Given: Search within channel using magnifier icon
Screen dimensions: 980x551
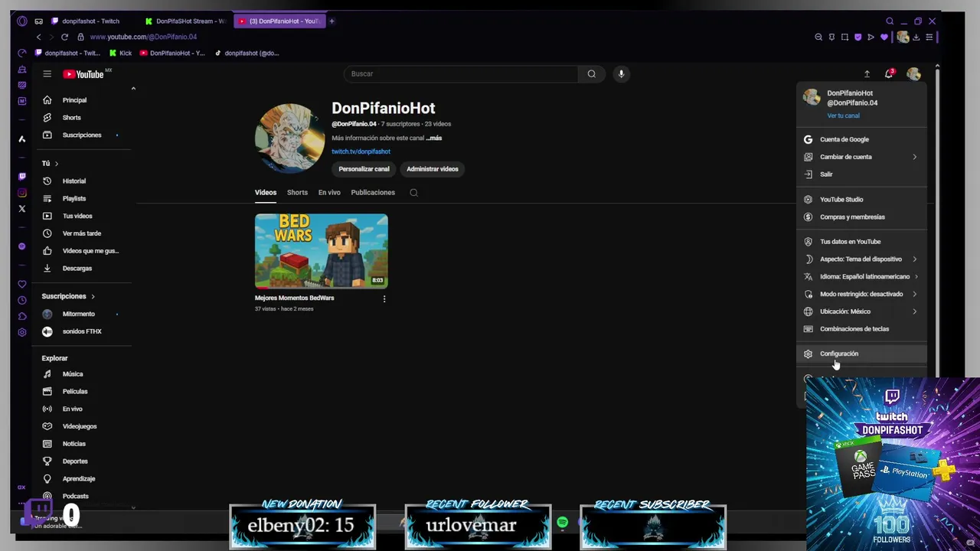Looking at the screenshot, I should [x=413, y=192].
